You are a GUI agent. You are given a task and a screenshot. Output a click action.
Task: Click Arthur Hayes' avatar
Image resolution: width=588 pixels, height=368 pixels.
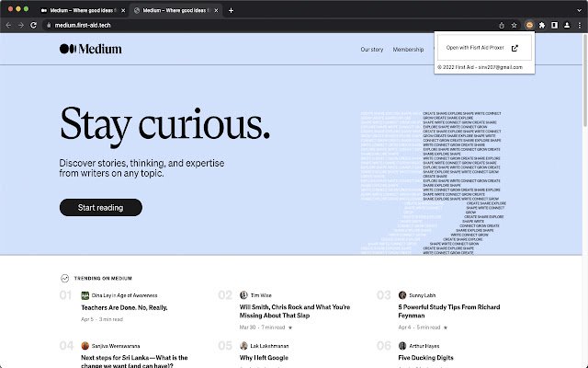coord(402,346)
